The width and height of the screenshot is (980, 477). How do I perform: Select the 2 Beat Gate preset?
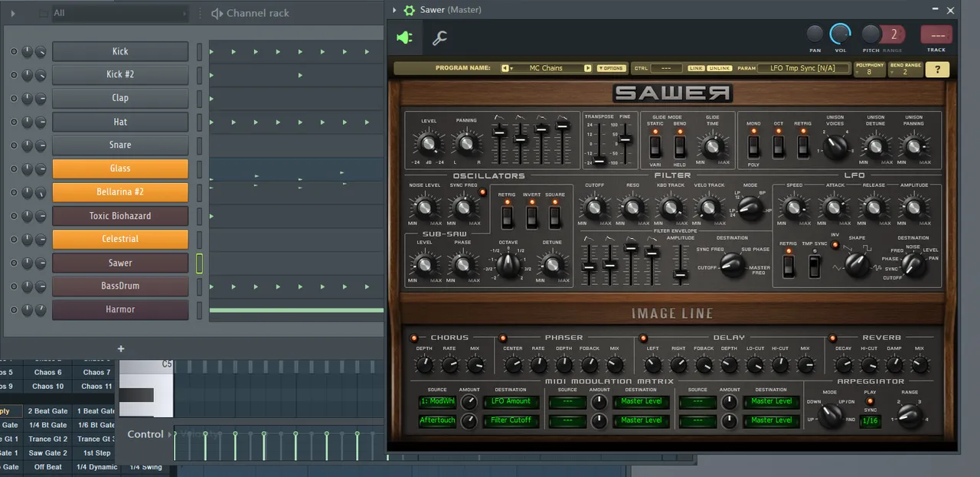pos(48,411)
